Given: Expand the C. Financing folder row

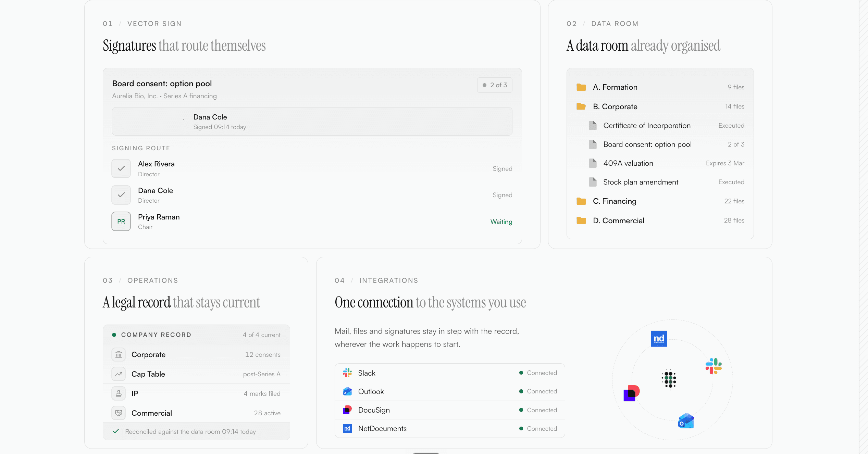Looking at the screenshot, I should point(660,201).
